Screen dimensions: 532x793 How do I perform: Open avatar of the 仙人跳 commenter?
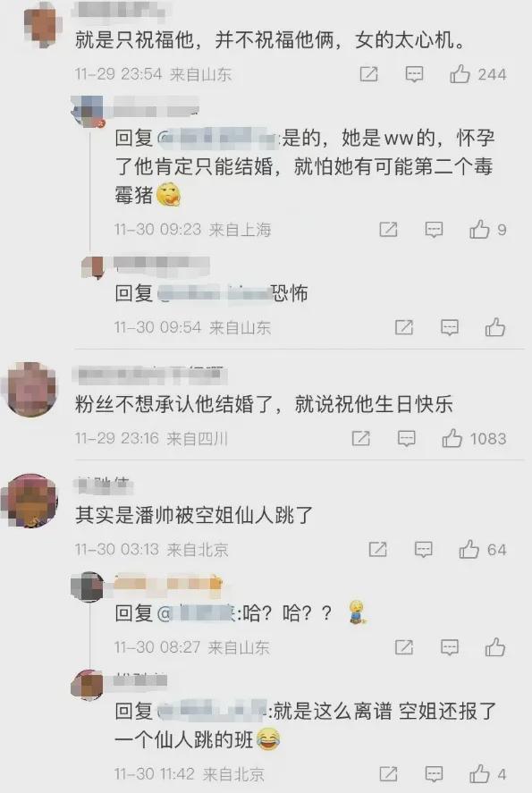pyautogui.click(x=30, y=501)
